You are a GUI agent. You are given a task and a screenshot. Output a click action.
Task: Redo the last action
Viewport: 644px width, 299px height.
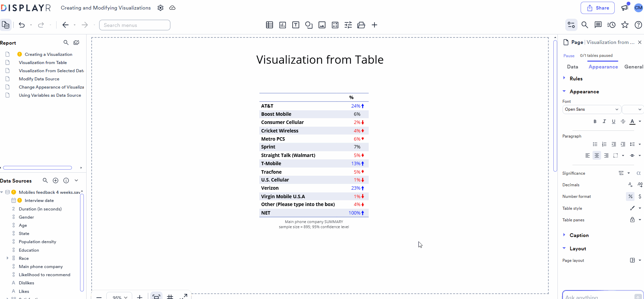point(41,25)
